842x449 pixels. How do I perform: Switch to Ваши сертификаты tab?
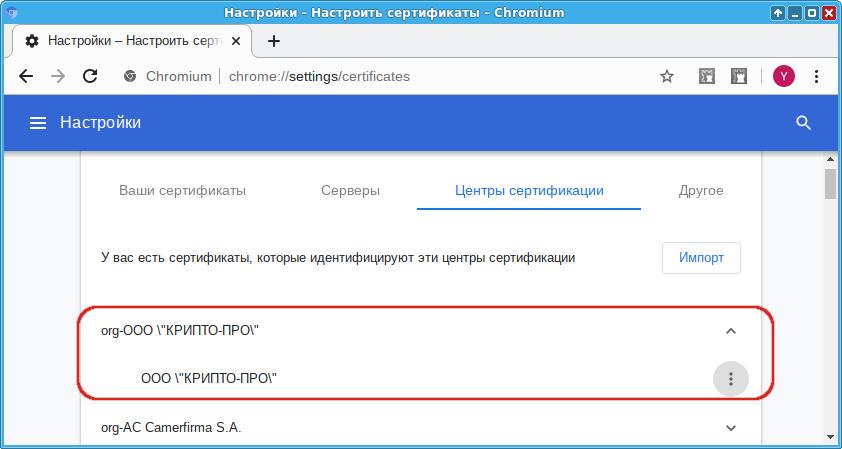click(183, 191)
